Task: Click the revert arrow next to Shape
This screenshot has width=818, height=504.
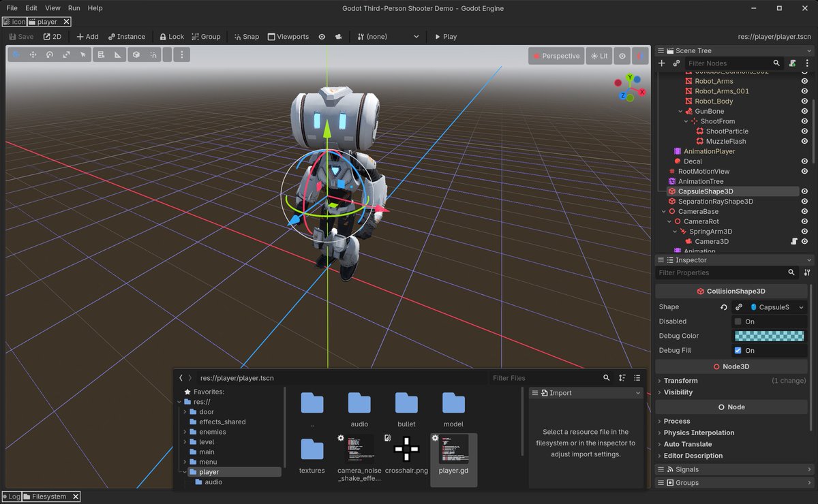Action: (724, 307)
